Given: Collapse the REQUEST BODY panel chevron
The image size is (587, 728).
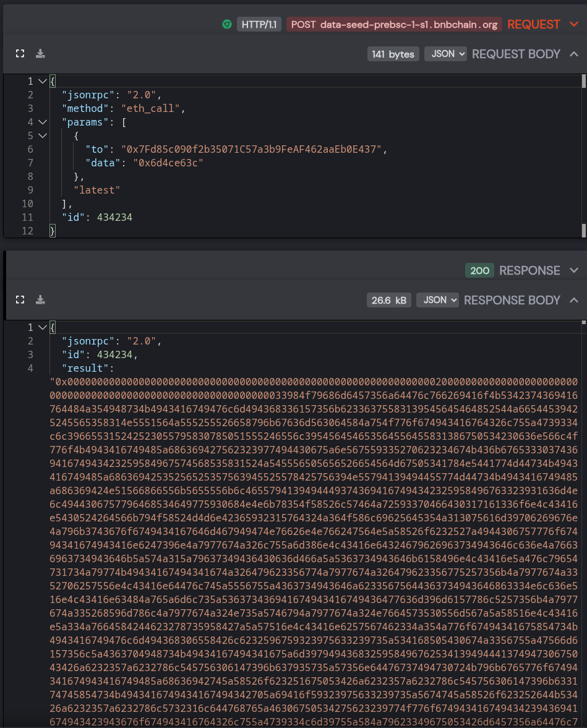Looking at the screenshot, I should [x=574, y=54].
